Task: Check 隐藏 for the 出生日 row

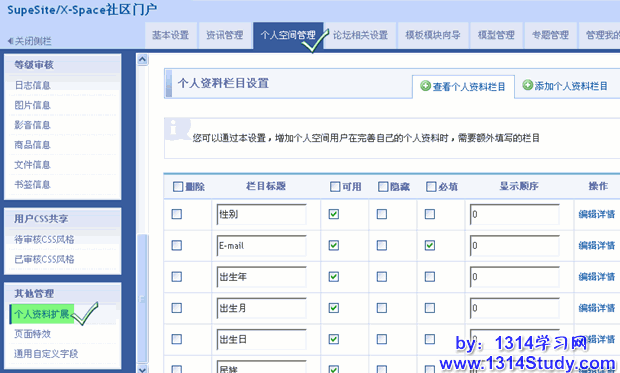Action: click(x=382, y=339)
